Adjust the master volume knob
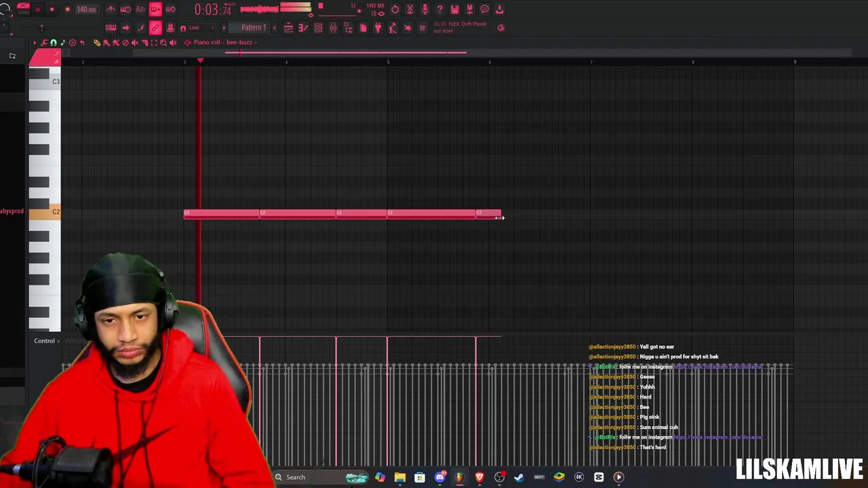 tap(5, 9)
